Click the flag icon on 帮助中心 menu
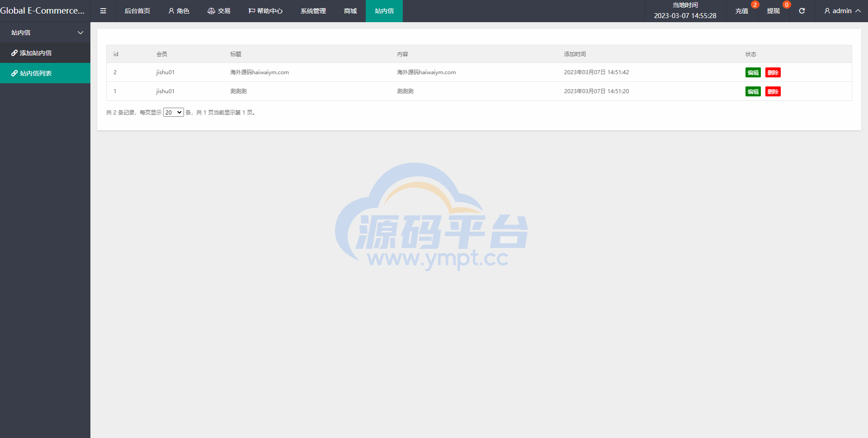 252,11
